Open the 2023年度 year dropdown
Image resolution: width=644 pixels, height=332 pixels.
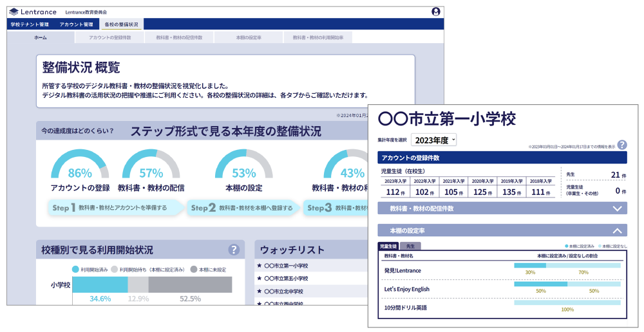pyautogui.click(x=433, y=140)
